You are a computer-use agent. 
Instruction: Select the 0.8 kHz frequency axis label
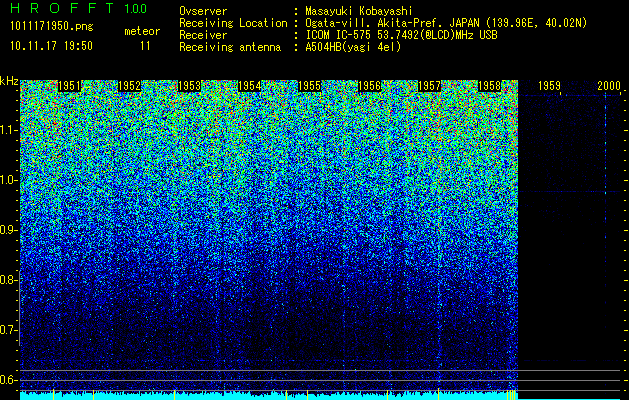9,280
